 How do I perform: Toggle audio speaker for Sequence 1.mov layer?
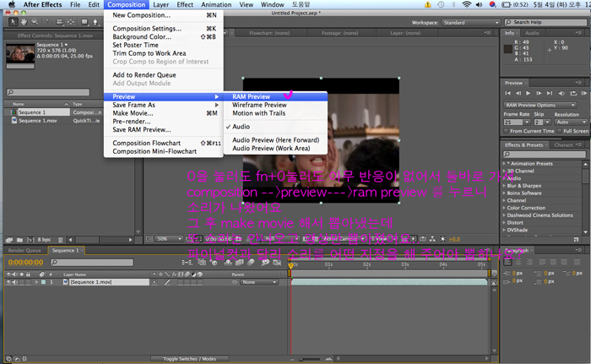point(14,282)
